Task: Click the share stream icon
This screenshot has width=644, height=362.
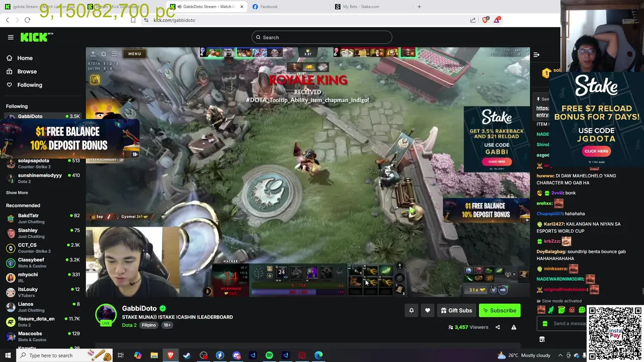Action: click(498, 327)
